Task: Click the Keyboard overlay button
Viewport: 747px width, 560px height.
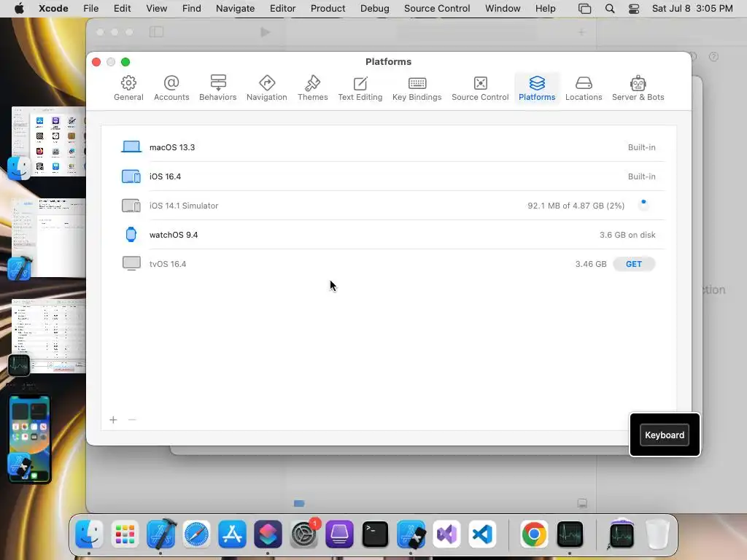Action: (664, 435)
